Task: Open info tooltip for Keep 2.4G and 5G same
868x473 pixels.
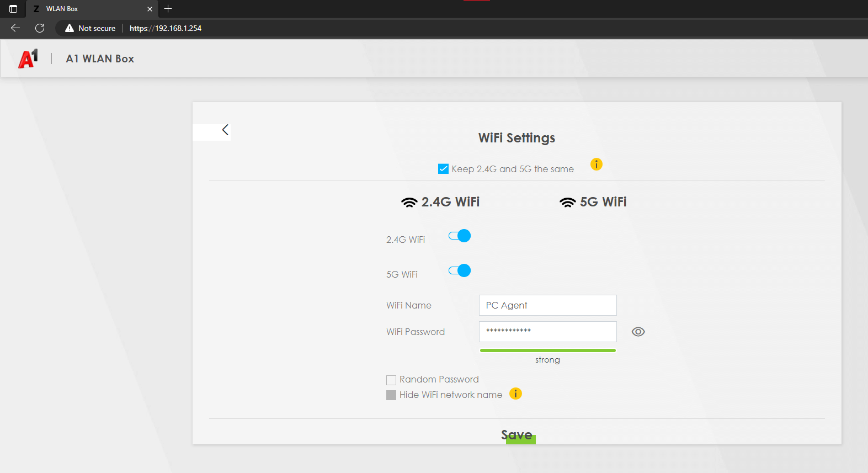Action: point(597,164)
